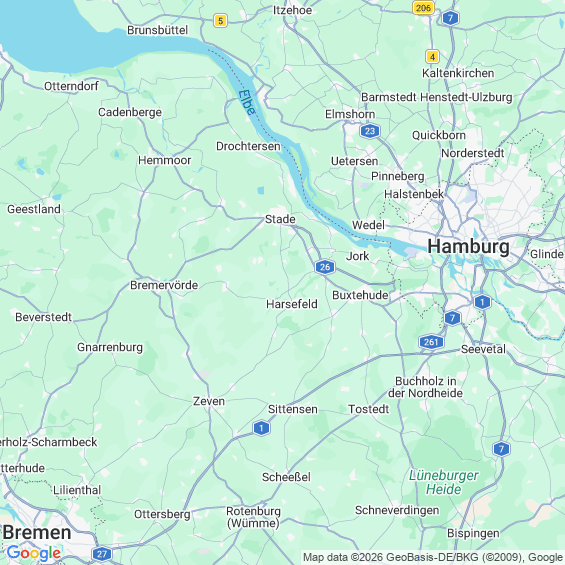Open the Google logo link
Viewport: 565px width, 565px height.
click(34, 553)
